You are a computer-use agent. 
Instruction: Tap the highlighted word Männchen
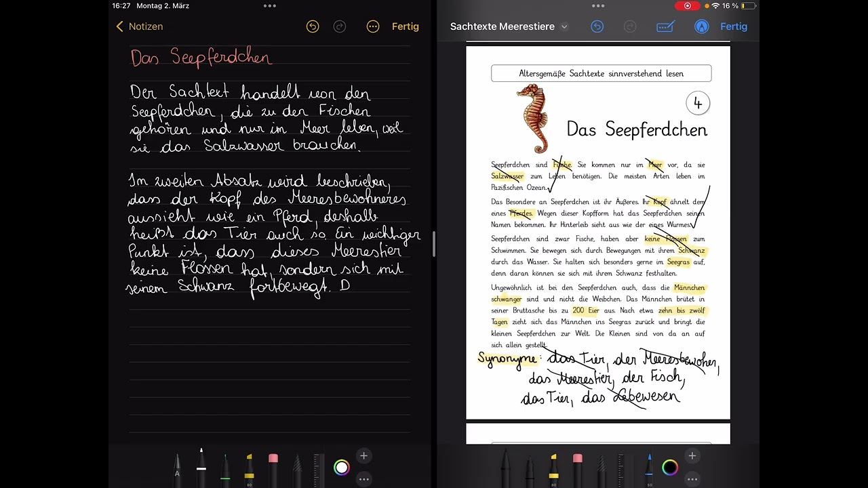[x=690, y=287]
